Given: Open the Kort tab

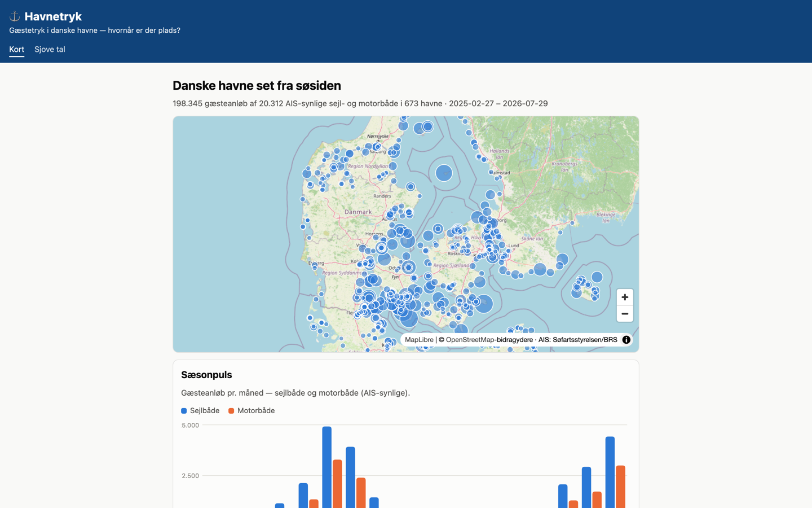Looking at the screenshot, I should pyautogui.click(x=16, y=49).
